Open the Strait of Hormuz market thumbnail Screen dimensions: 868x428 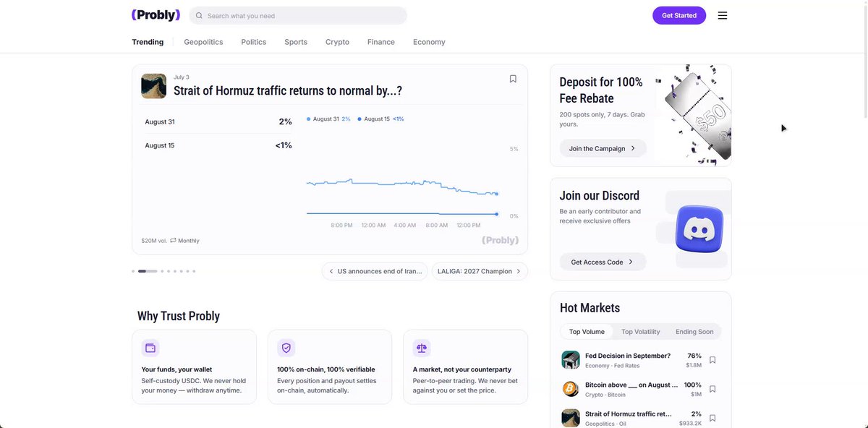[153, 86]
